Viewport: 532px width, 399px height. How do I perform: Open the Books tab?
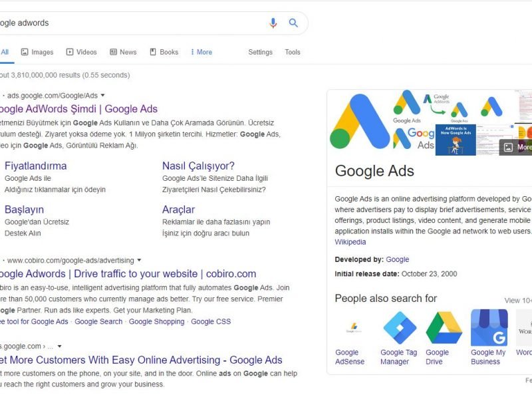click(164, 52)
